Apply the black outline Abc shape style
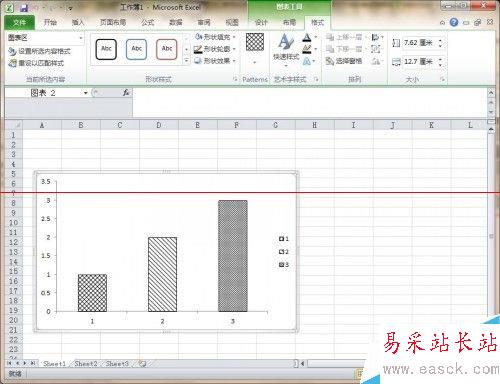The height and width of the screenshot is (384, 500). (x=106, y=49)
